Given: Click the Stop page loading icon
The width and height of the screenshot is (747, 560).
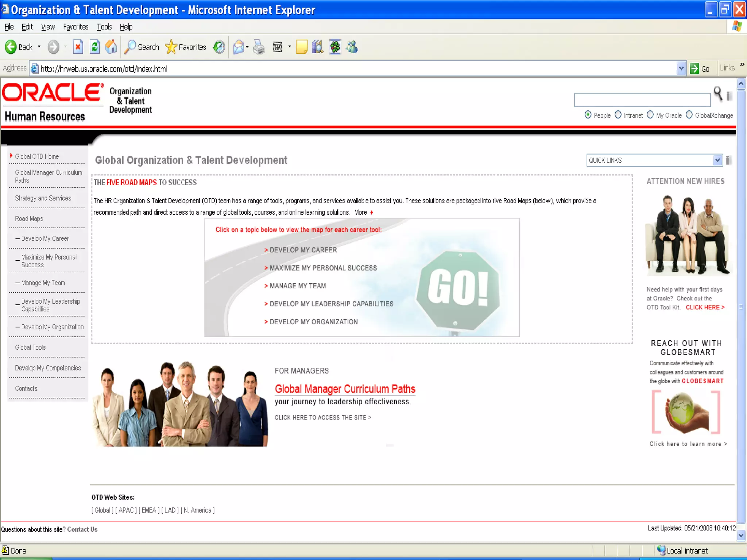Looking at the screenshot, I should [78, 47].
